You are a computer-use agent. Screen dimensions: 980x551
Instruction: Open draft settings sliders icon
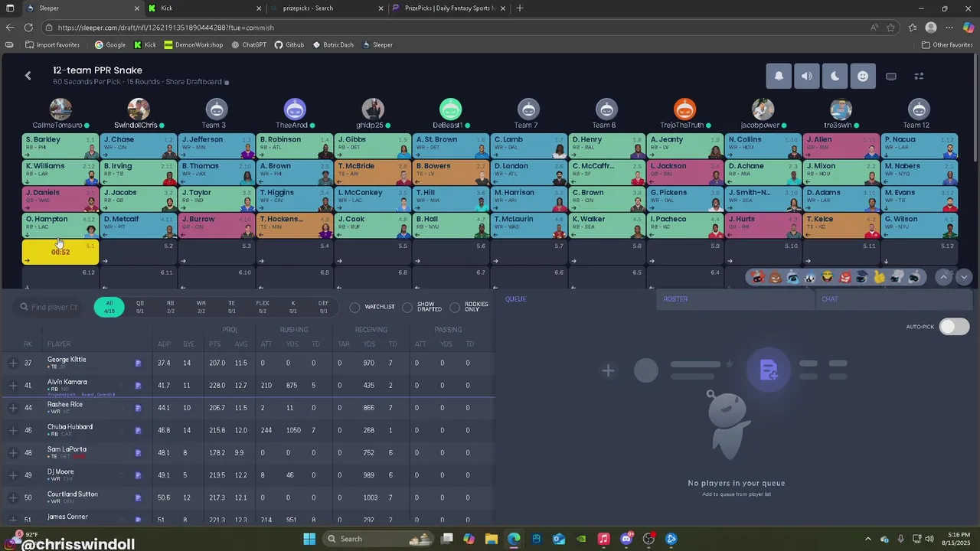pyautogui.click(x=920, y=76)
